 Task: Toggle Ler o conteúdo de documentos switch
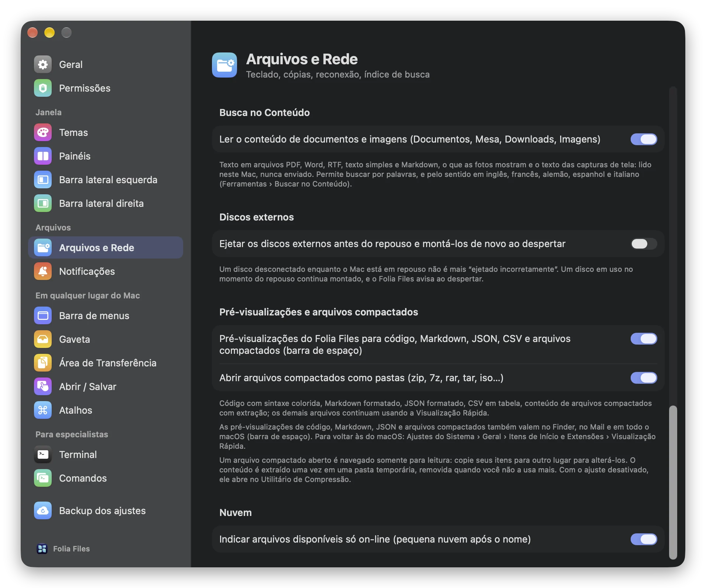click(644, 139)
